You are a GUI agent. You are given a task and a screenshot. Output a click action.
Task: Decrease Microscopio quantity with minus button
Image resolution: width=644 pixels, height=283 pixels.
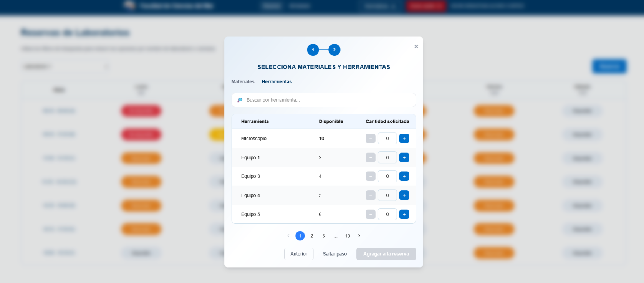click(x=370, y=139)
